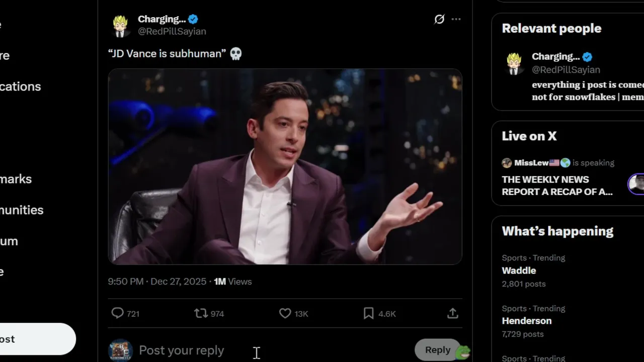The height and width of the screenshot is (362, 644).
Task: Open the @RedPillSayian handle link on post
Action: (x=172, y=31)
